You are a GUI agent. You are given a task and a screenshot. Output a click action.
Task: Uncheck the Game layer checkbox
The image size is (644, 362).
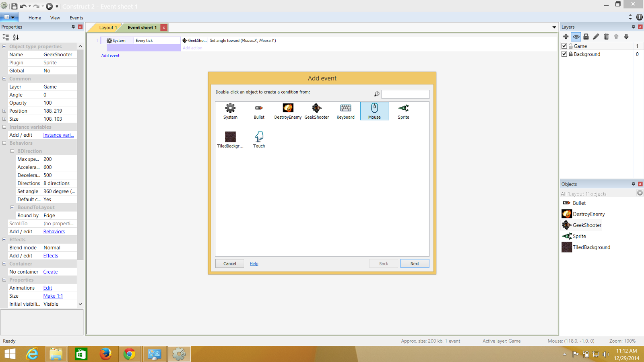click(564, 45)
